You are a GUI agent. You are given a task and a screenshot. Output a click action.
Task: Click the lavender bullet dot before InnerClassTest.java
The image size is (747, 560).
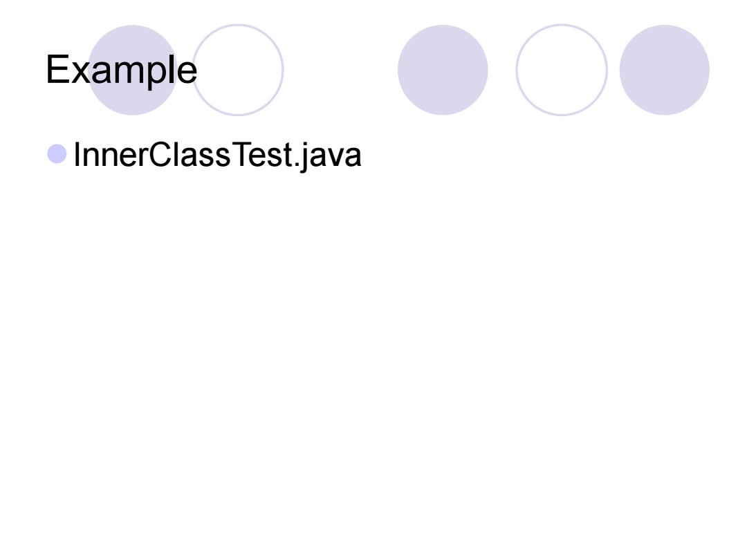[57, 153]
